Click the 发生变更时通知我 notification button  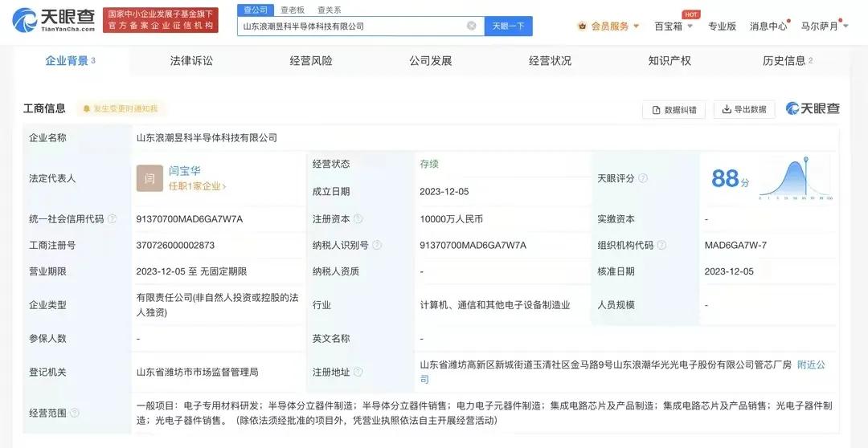coord(120,109)
